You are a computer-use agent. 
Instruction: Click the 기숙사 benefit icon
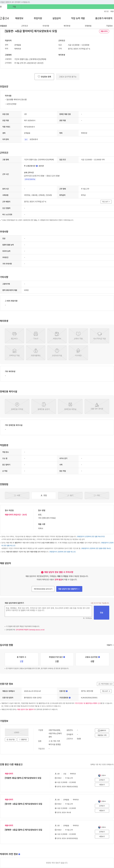(x=36, y=336)
